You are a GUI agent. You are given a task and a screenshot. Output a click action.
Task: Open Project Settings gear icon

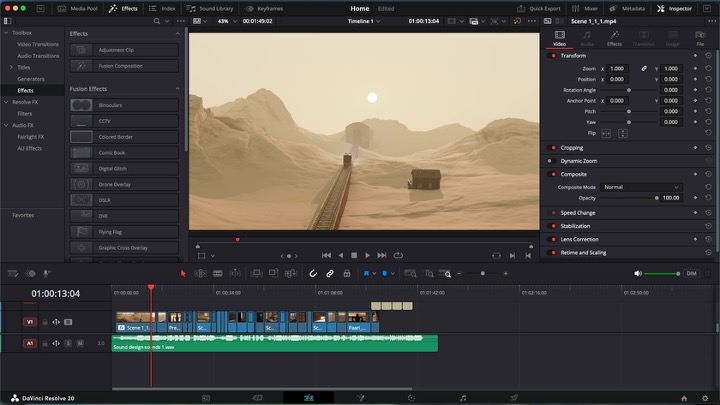point(705,398)
